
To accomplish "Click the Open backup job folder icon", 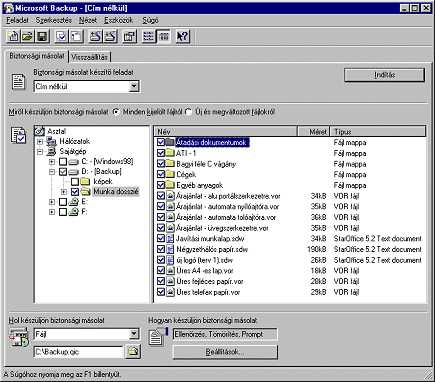I will 27,36.
